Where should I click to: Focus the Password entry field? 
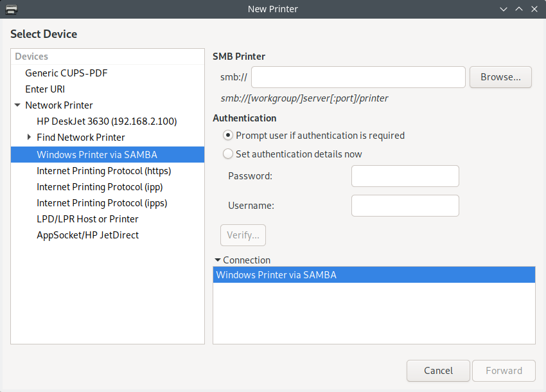(x=405, y=175)
